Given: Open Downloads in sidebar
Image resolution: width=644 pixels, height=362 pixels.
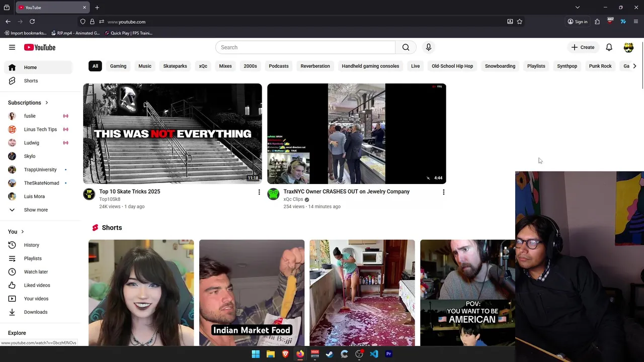Looking at the screenshot, I should point(39,312).
